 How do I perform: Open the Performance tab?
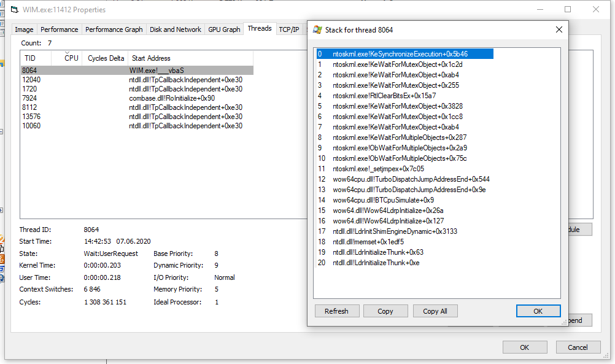pyautogui.click(x=59, y=29)
